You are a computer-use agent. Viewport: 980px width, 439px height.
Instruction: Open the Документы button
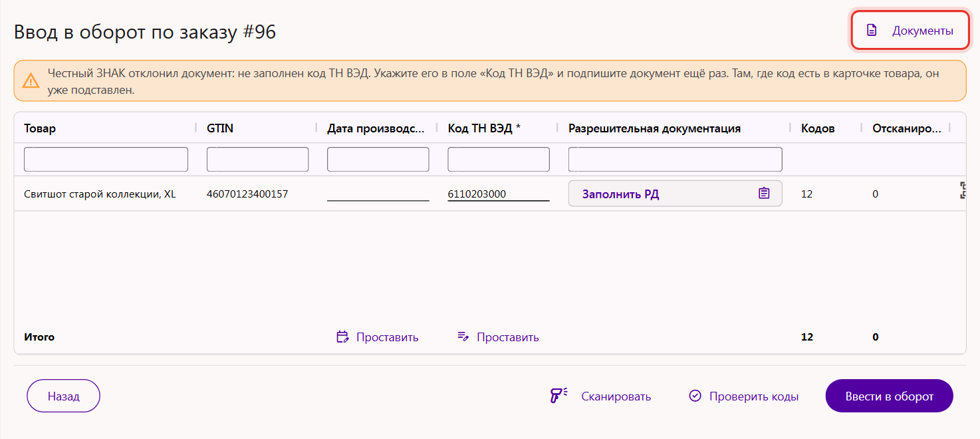pyautogui.click(x=910, y=31)
